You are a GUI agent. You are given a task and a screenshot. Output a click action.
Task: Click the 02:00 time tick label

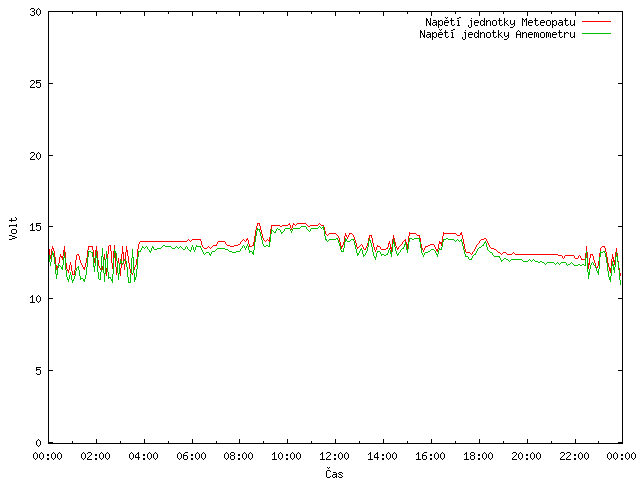click(96, 456)
